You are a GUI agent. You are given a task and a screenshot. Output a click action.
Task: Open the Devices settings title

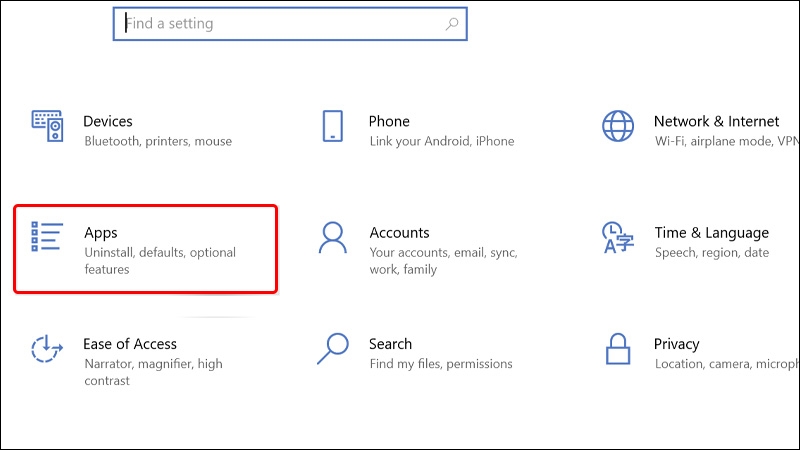108,121
